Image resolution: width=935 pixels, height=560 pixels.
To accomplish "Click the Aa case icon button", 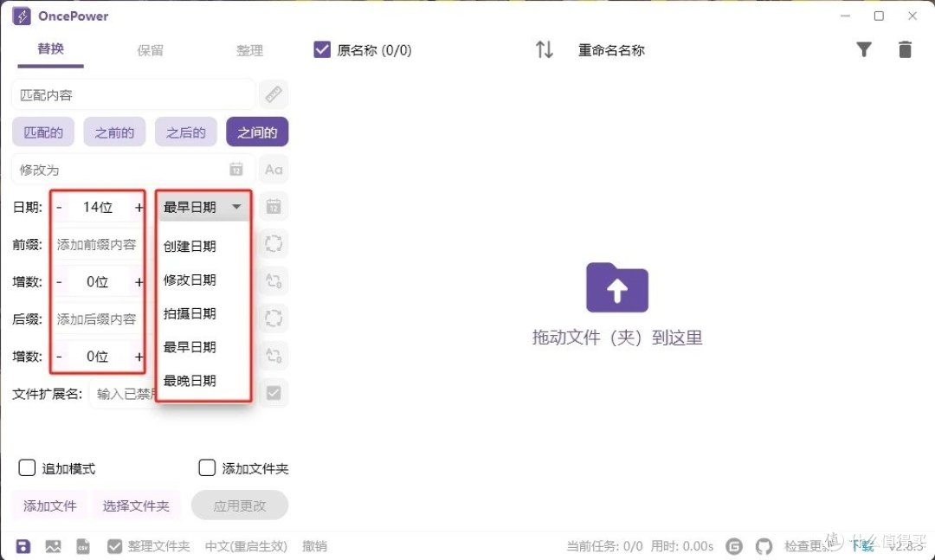I will pos(273,170).
